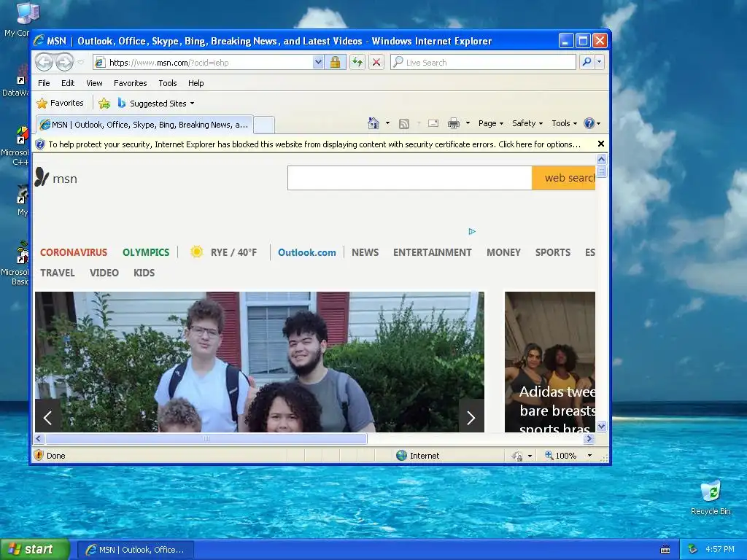Click the MSN web search text box
Image resolution: width=747 pixels, height=560 pixels.
[x=410, y=178]
